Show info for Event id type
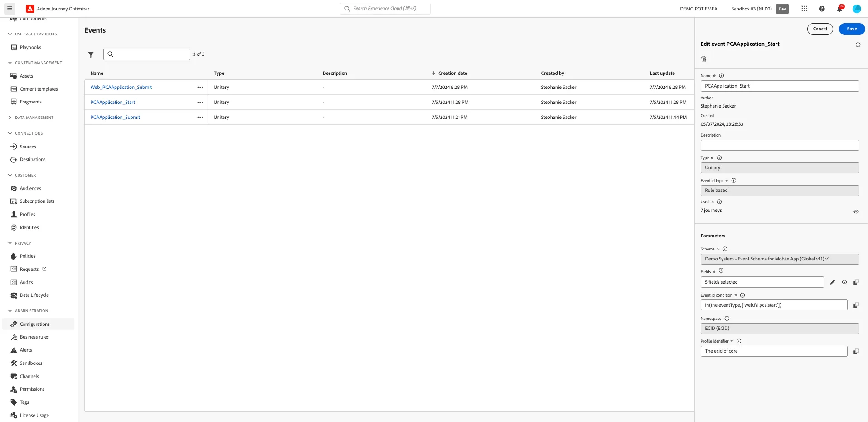 click(734, 181)
